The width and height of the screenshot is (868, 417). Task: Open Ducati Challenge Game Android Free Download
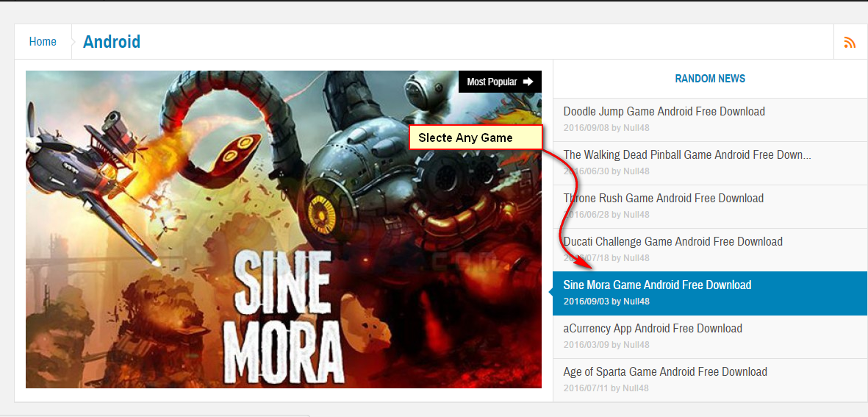(672, 241)
